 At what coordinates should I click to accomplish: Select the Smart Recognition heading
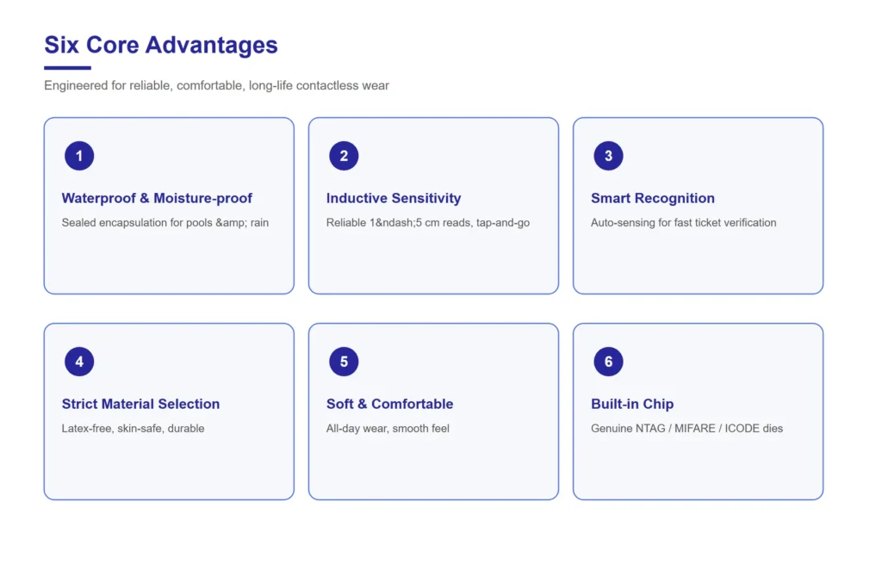(x=653, y=198)
